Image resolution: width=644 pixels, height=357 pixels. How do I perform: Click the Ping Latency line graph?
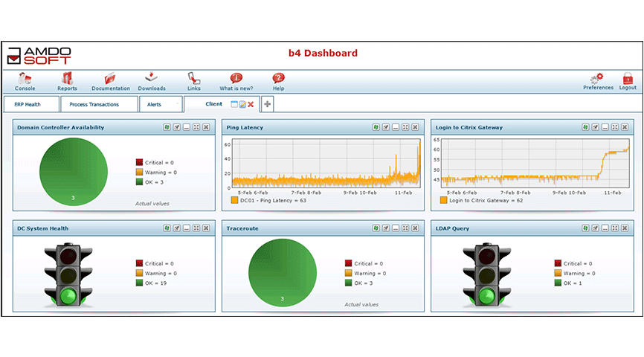pyautogui.click(x=326, y=164)
